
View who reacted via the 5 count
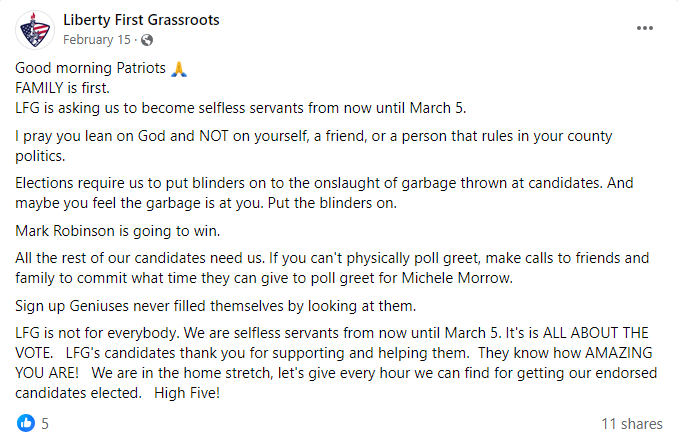coord(45,423)
